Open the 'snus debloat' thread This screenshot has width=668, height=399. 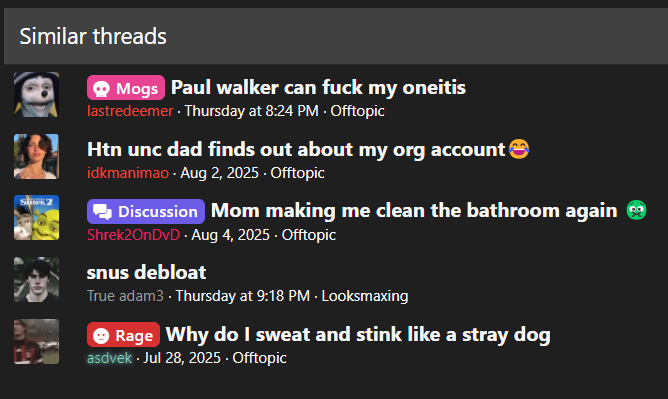[x=146, y=273]
